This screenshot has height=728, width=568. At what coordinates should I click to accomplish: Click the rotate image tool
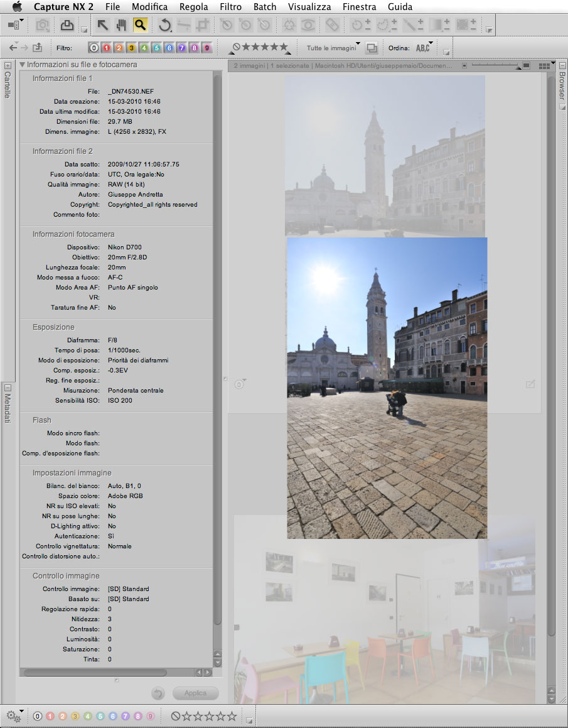point(164,25)
